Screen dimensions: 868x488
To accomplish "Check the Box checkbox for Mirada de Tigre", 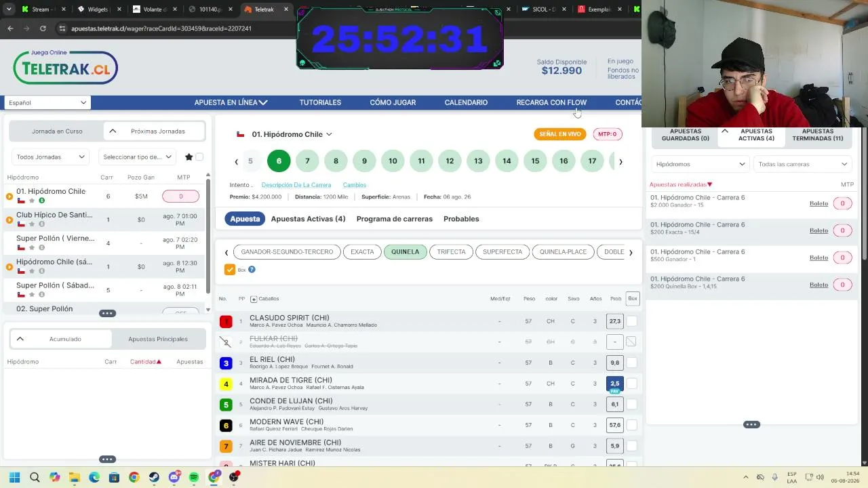I will [632, 384].
